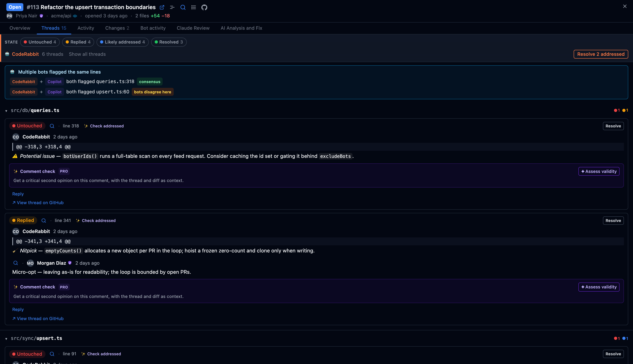This screenshot has width=633, height=364.
Task: Click Check addressed on line 341 thread
Action: [96, 221]
